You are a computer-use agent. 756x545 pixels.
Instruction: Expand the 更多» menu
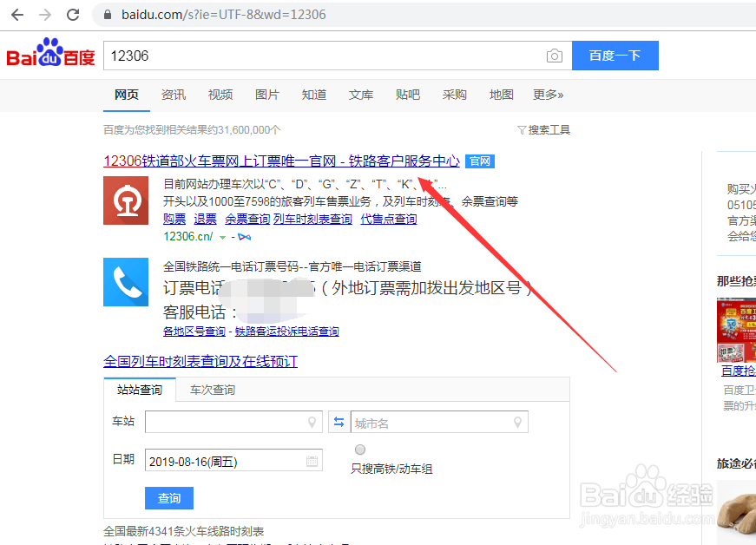tap(549, 95)
